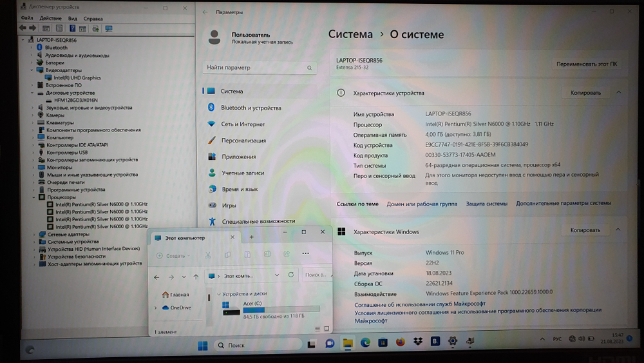Open Microsoft Store from taskbar
The image size is (644, 363).
(x=383, y=342)
